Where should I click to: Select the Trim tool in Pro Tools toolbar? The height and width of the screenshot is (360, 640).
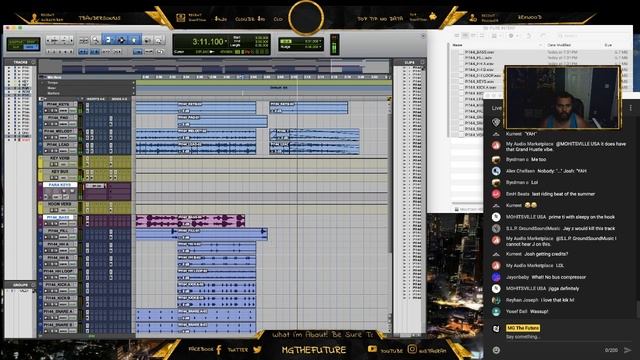coord(108,40)
